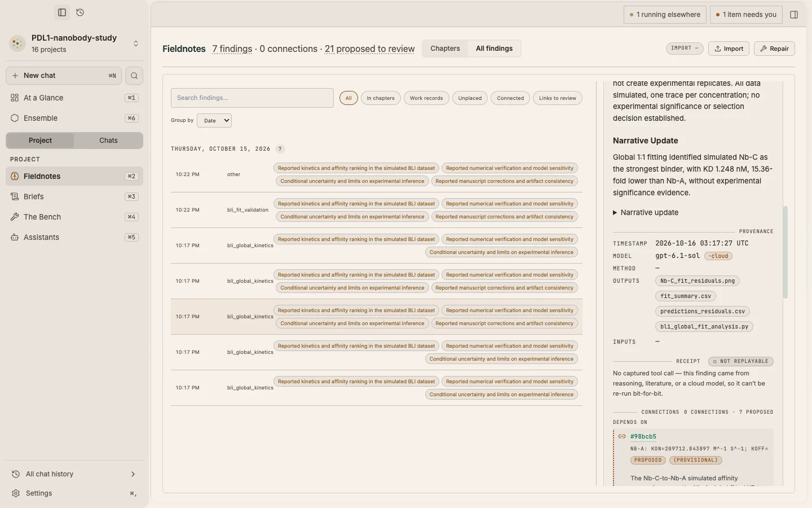
Task: Expand All chat history arrow
Action: (x=133, y=474)
